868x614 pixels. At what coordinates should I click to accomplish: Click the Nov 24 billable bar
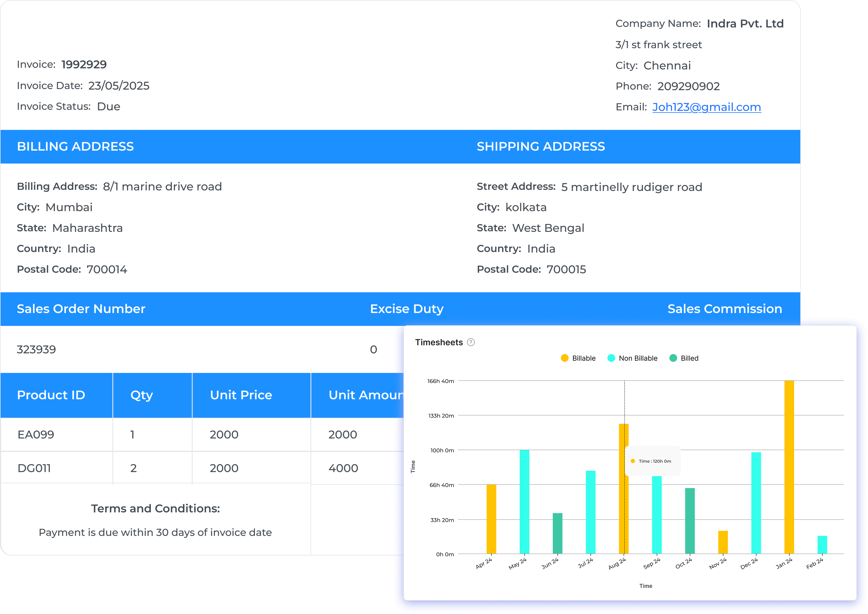[x=723, y=542]
